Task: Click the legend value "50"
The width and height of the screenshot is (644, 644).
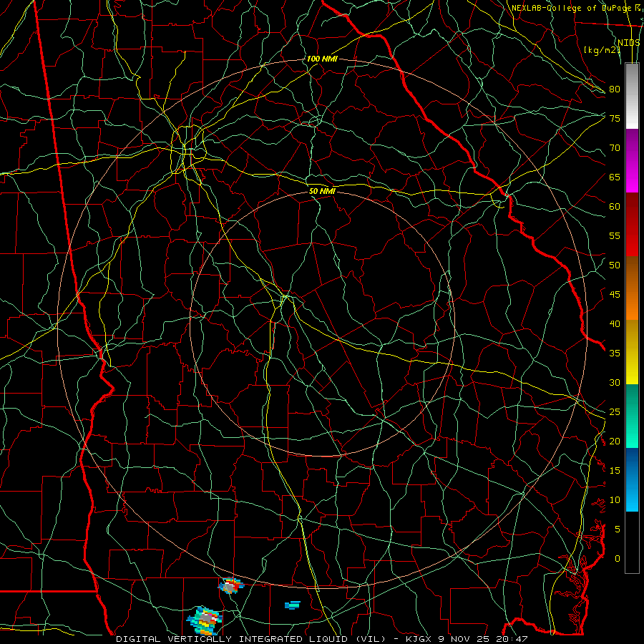Action: (x=615, y=265)
